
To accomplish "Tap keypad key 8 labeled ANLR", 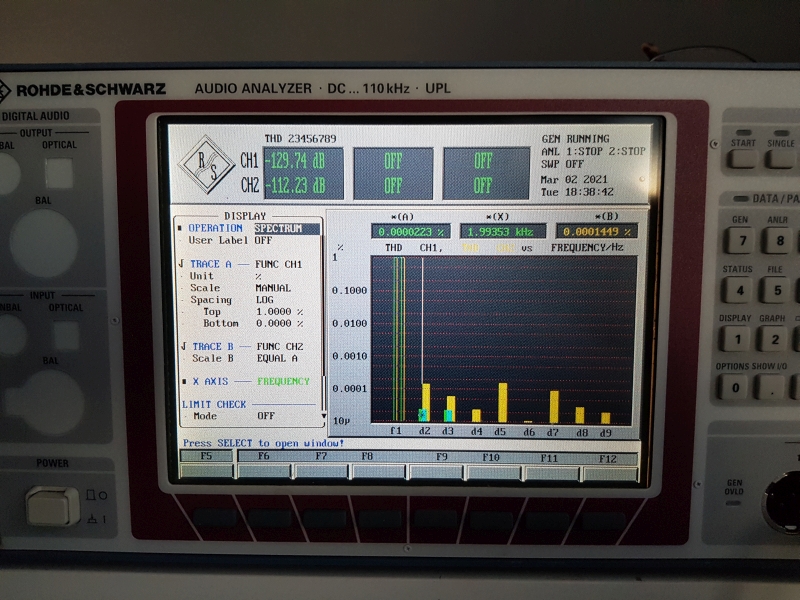I will coord(780,240).
